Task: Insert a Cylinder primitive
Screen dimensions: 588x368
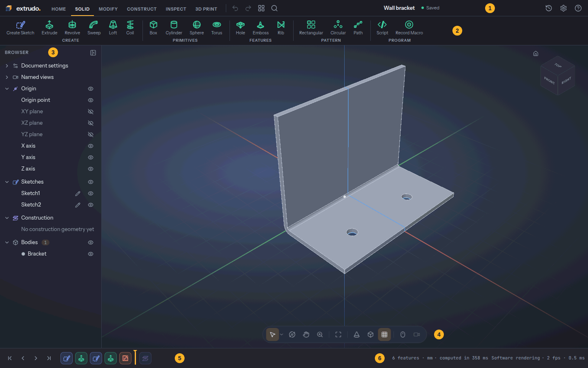Action: [174, 28]
